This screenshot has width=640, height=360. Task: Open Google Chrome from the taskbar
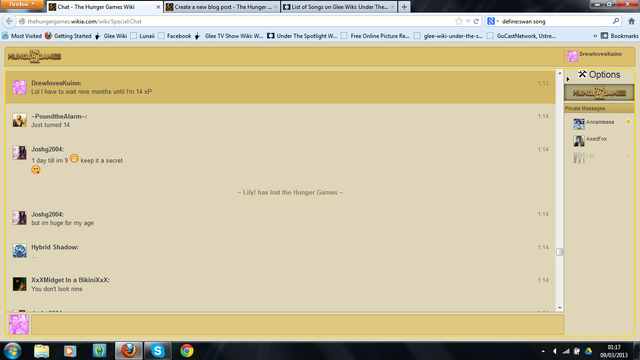coord(187,351)
